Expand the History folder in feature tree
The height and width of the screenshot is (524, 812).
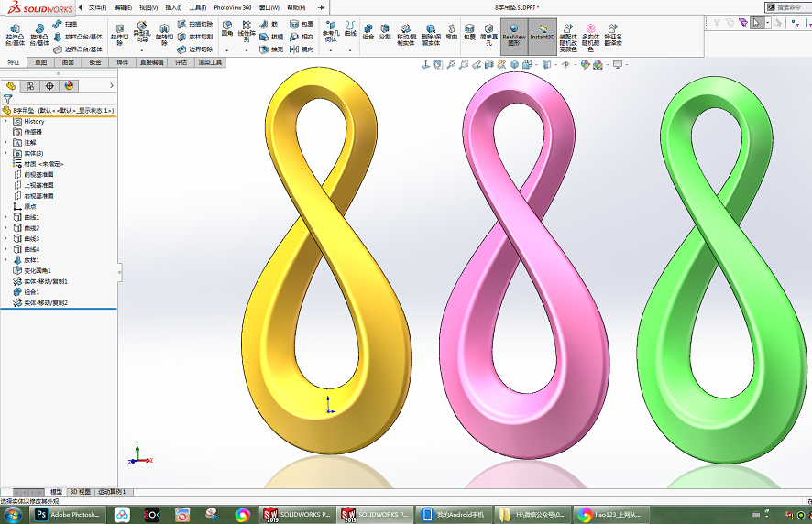pyautogui.click(x=6, y=121)
